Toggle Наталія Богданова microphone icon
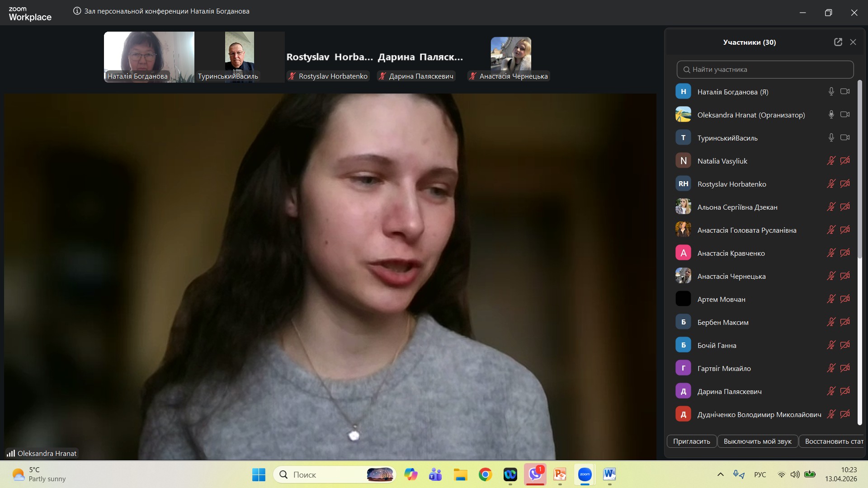Screen dimensions: 868x488 pos(831,92)
